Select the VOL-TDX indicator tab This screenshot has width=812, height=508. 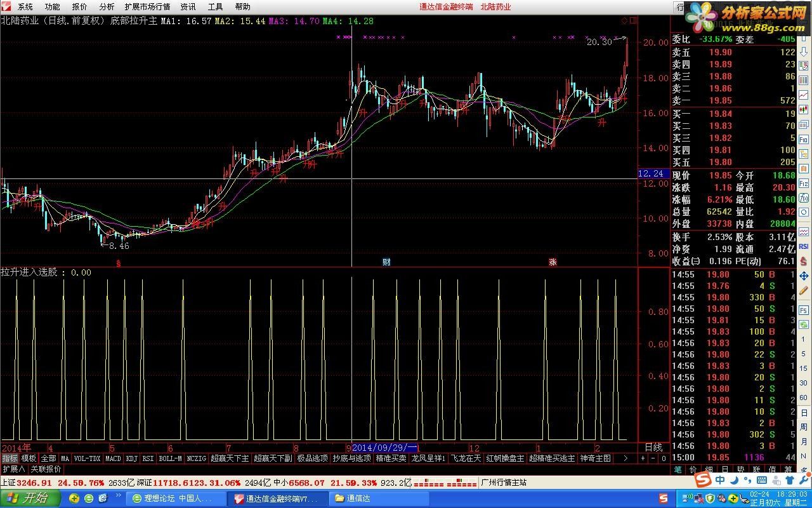[x=87, y=458]
